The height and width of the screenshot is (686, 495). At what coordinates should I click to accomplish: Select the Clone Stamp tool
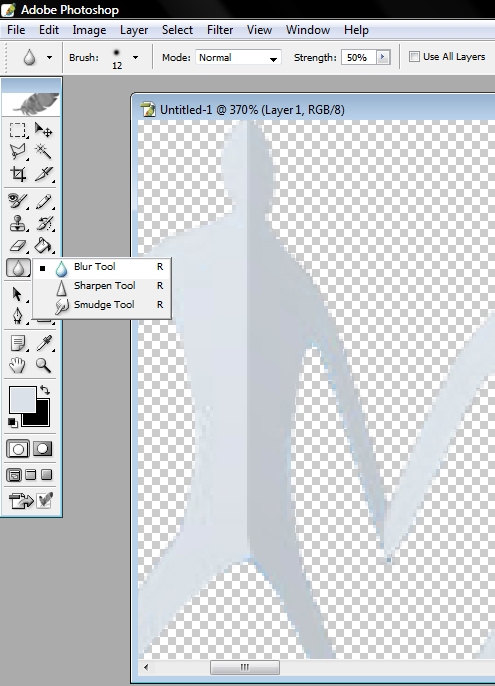(x=18, y=224)
